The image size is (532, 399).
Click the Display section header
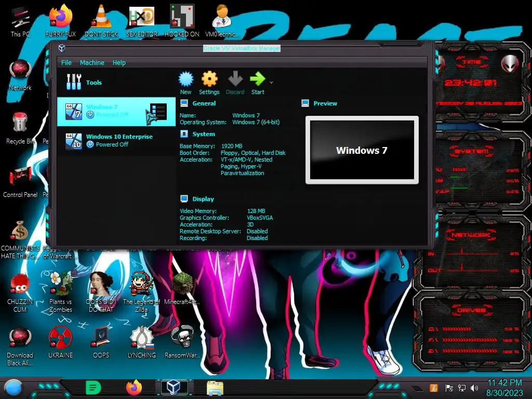click(203, 199)
